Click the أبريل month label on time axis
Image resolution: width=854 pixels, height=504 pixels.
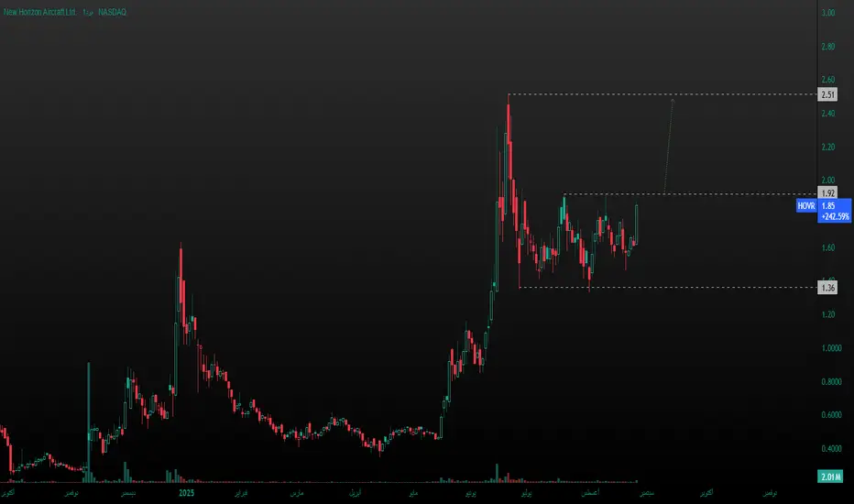point(356,493)
